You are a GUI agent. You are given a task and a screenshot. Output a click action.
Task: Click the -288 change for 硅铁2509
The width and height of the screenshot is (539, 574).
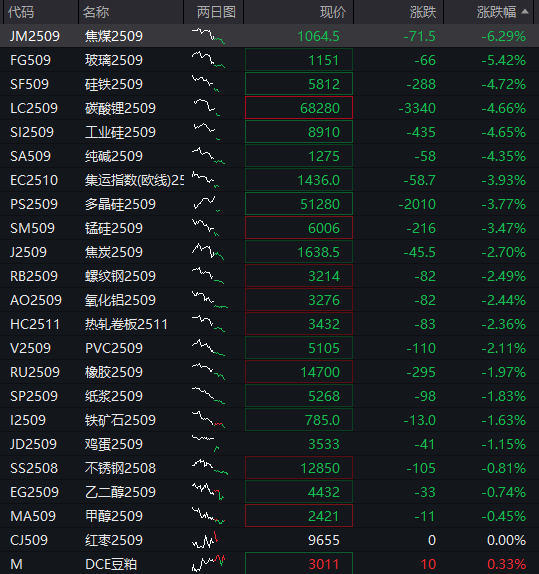[x=421, y=84]
